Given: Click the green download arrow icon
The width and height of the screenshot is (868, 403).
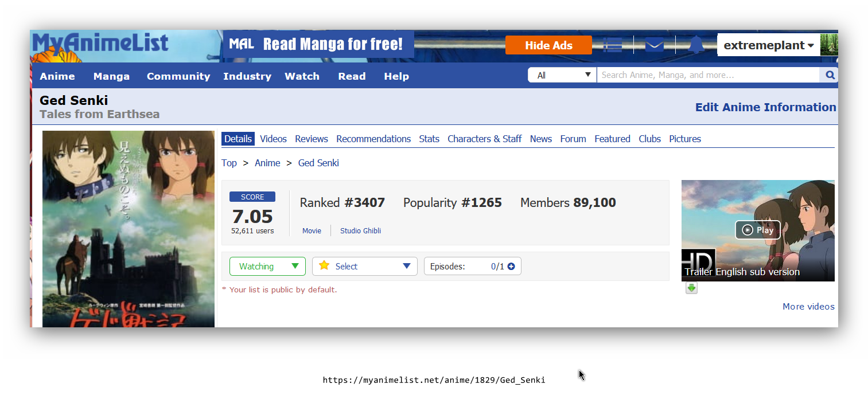Looking at the screenshot, I should coord(691,288).
